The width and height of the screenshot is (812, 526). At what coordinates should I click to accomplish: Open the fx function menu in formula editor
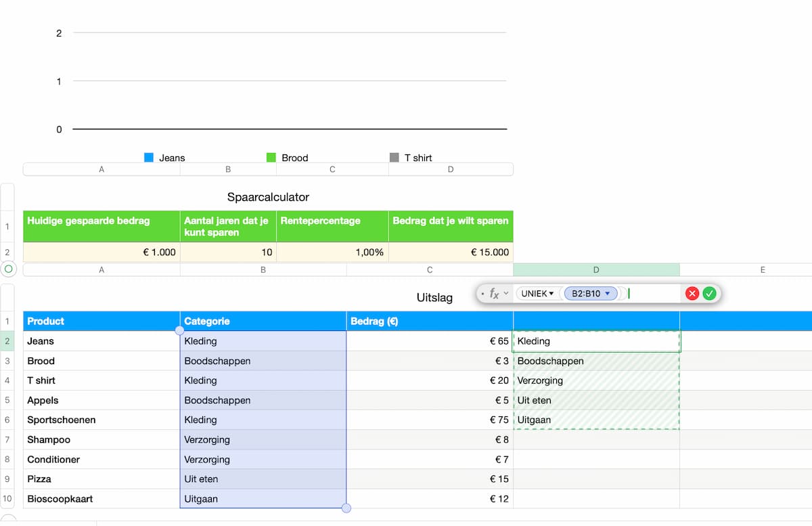click(499, 294)
